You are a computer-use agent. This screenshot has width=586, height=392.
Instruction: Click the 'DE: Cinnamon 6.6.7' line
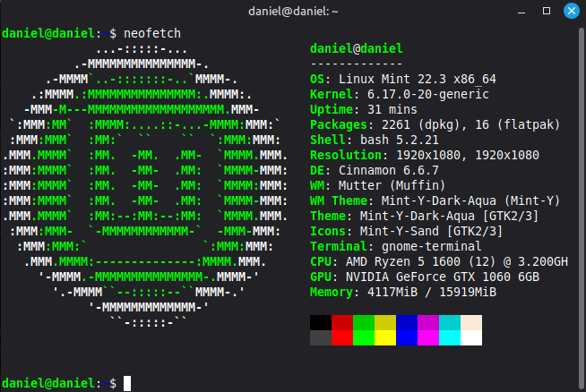point(375,170)
